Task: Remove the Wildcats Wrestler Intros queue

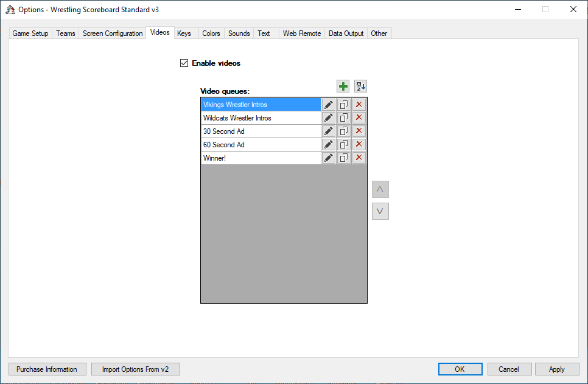Action: (359, 117)
